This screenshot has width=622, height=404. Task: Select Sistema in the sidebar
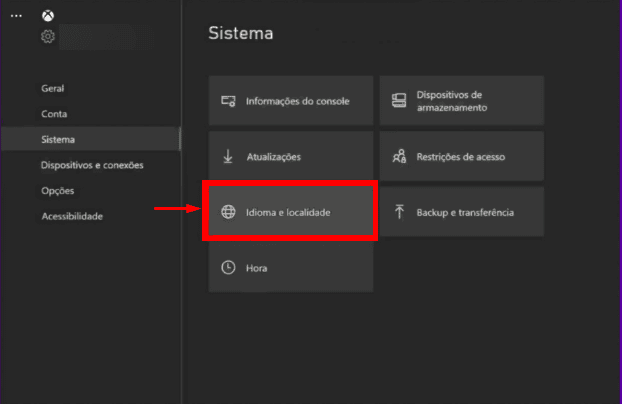(x=58, y=140)
